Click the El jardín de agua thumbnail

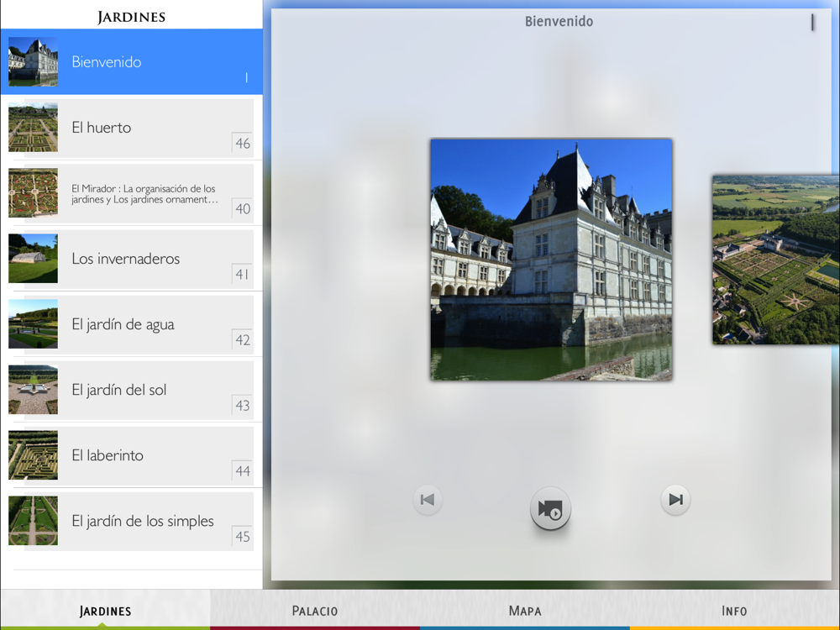click(34, 324)
